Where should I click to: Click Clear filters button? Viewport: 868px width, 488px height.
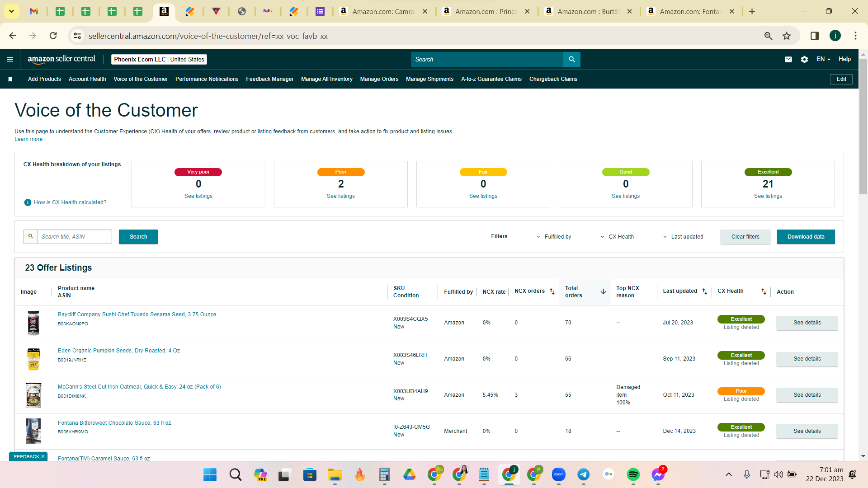pos(745,237)
